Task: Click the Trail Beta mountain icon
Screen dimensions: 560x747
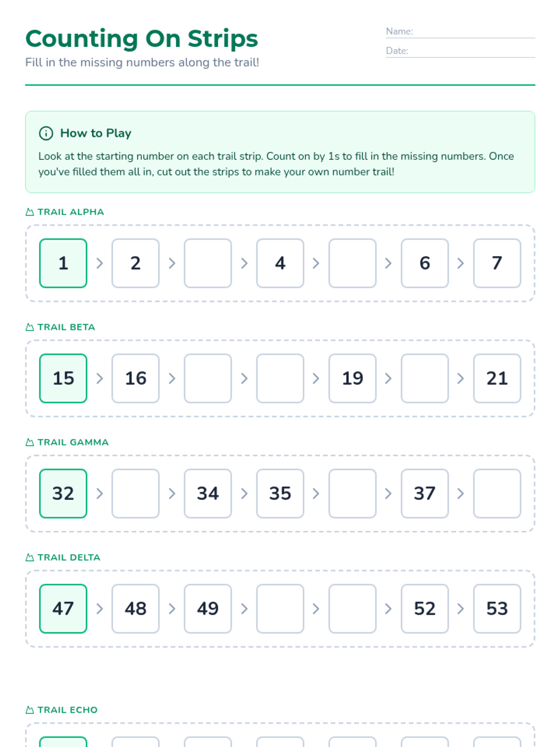Action: coord(30,327)
